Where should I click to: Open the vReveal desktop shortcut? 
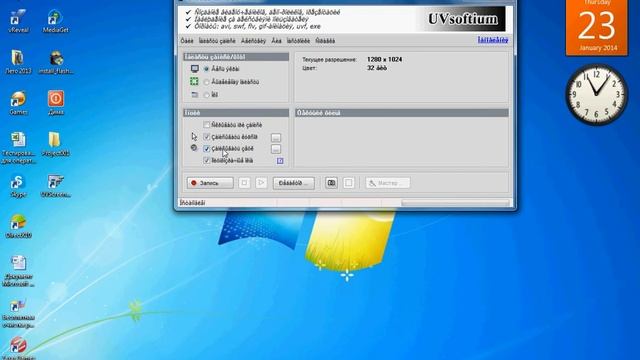point(18,21)
